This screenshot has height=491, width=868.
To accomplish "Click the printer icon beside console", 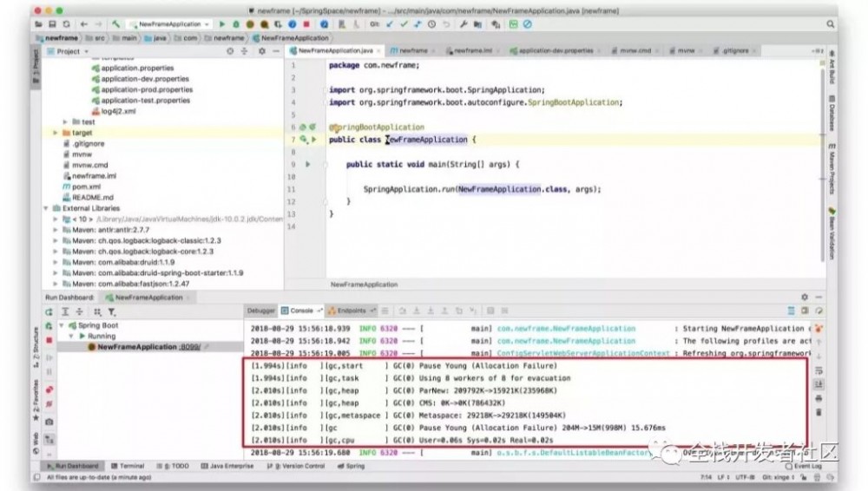I will 819,398.
